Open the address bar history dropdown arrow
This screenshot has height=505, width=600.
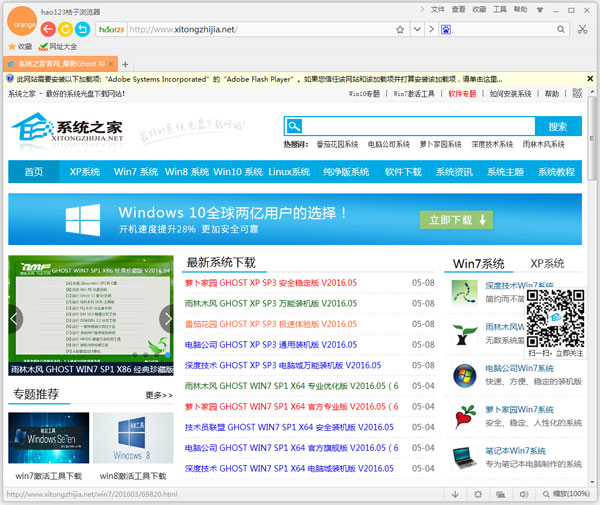(417, 29)
